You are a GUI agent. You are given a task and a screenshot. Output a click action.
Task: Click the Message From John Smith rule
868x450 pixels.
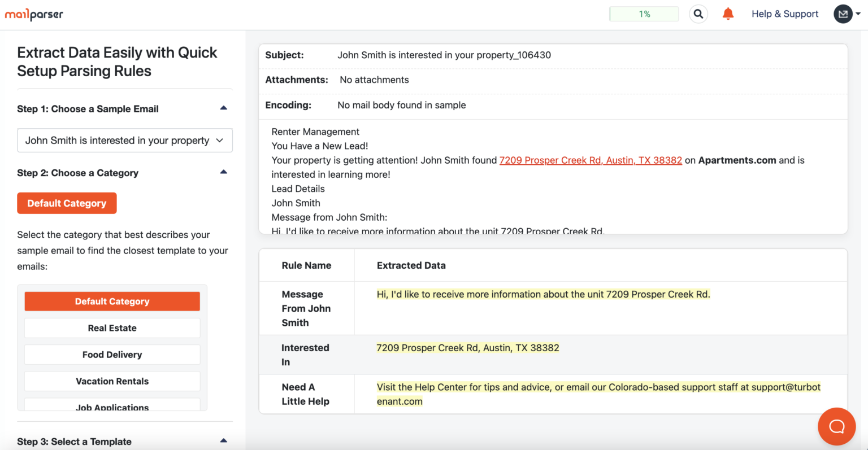click(x=306, y=308)
